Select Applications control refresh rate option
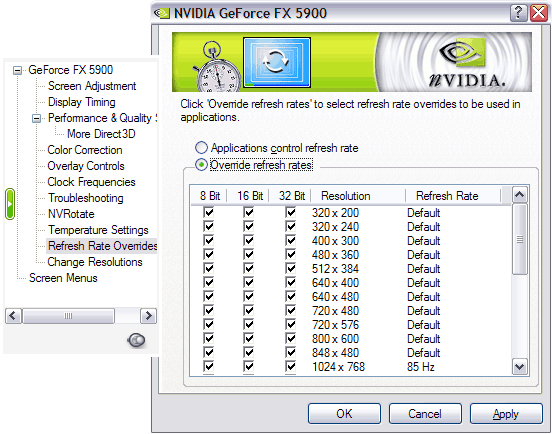This screenshot has height=434, width=552. tap(277, 148)
